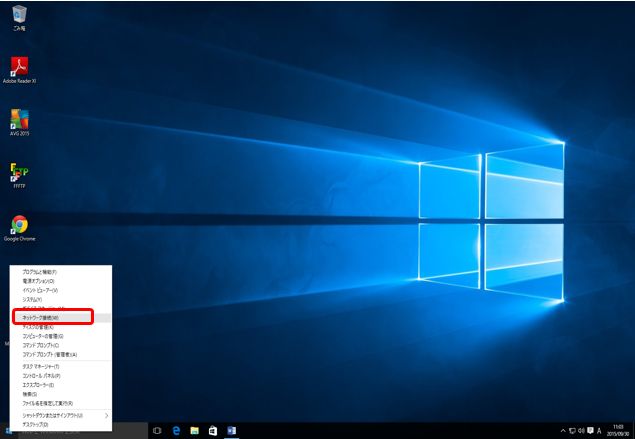Toggle the IME input mode indicator
Image resolution: width=635 pixels, height=439 pixels.
point(598,430)
